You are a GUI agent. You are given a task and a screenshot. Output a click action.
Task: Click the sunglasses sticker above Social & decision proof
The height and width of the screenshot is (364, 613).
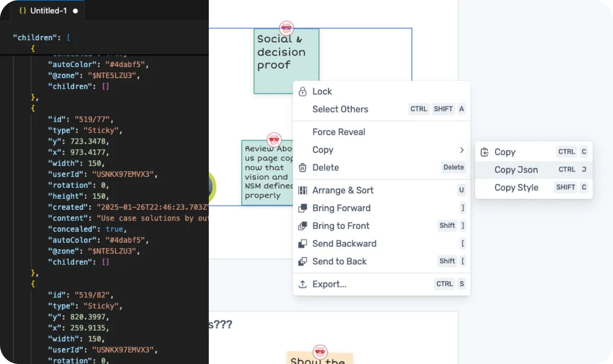click(286, 28)
